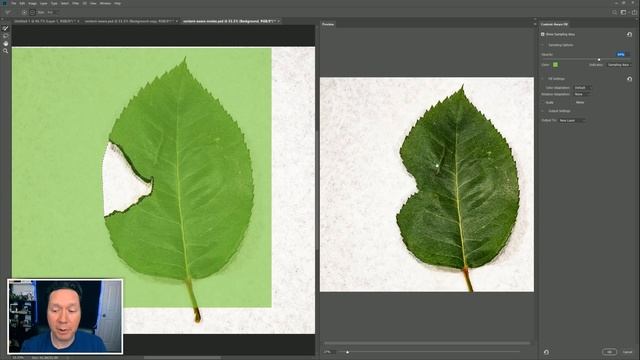Toggle the Mirror checkbox
This screenshot has height=360, width=640.
[573, 102]
